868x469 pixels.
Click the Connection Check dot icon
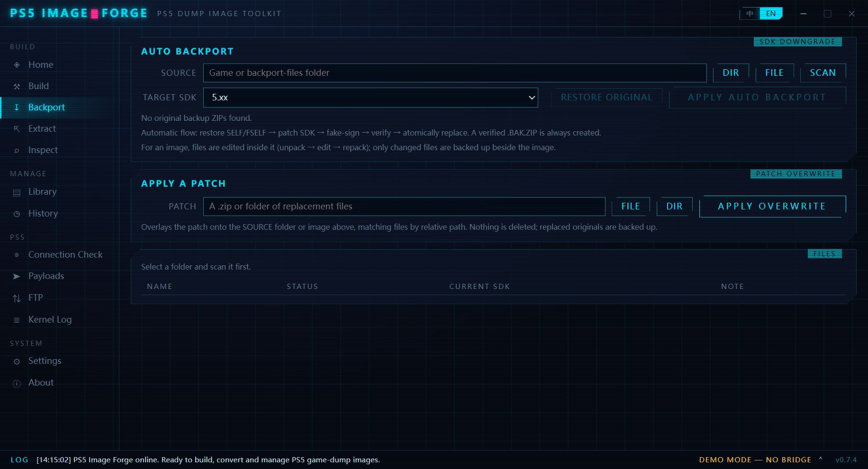[x=17, y=255]
